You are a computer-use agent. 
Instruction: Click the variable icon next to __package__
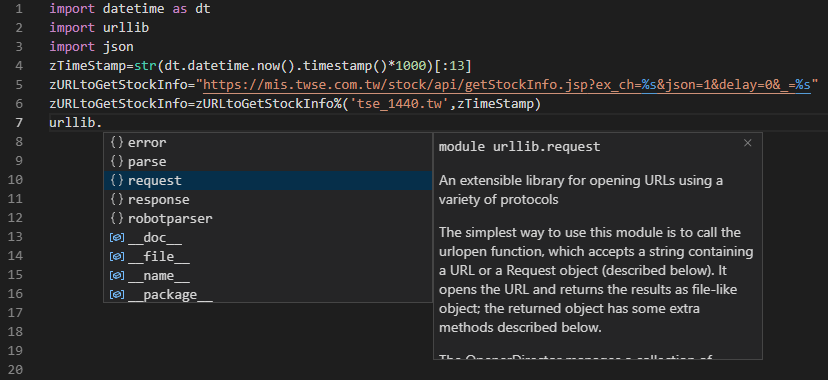pyautogui.click(x=117, y=294)
